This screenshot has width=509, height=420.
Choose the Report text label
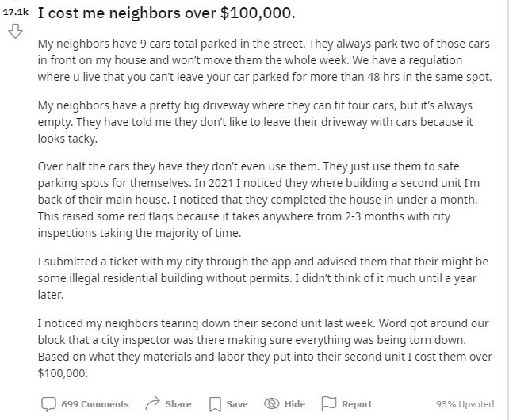click(x=357, y=404)
